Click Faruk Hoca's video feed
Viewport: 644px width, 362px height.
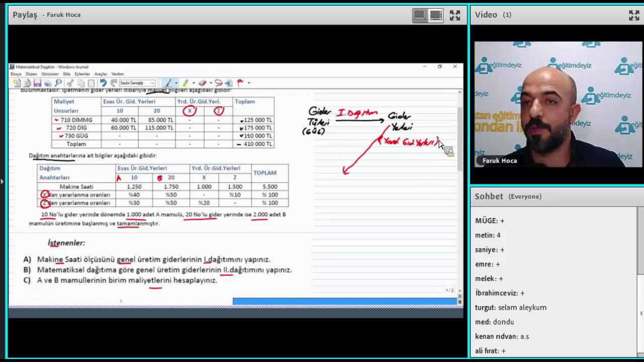(558, 104)
